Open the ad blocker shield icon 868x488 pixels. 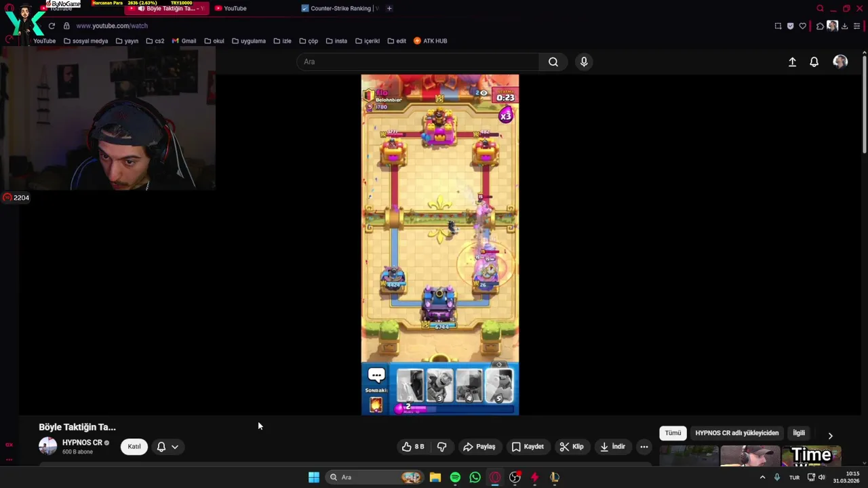tap(790, 26)
